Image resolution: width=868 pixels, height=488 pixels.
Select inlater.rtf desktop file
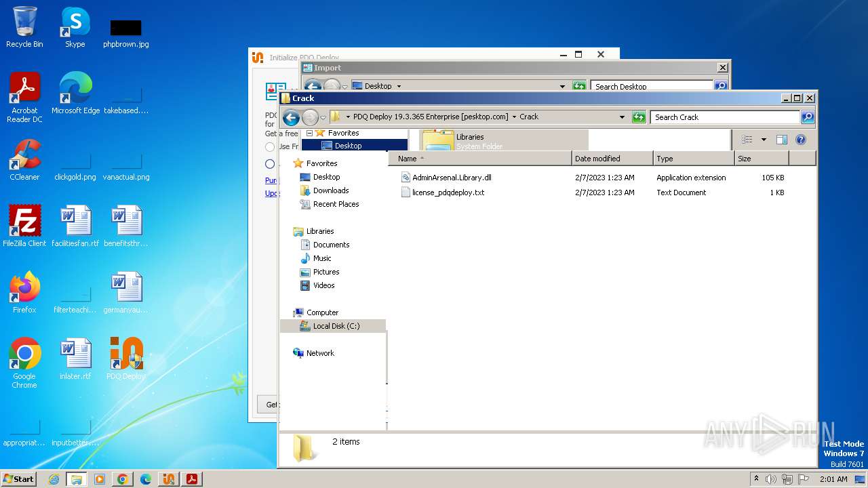point(75,359)
